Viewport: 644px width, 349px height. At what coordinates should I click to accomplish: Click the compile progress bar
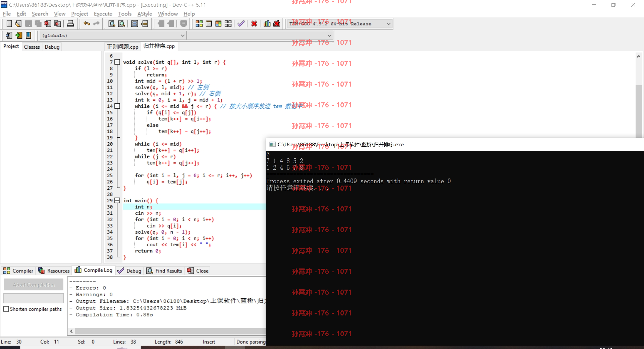point(34,298)
